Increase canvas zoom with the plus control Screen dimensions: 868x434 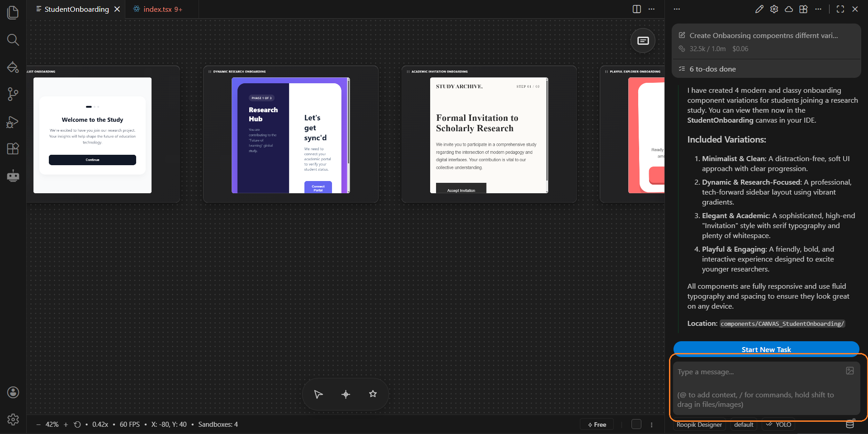pos(66,424)
